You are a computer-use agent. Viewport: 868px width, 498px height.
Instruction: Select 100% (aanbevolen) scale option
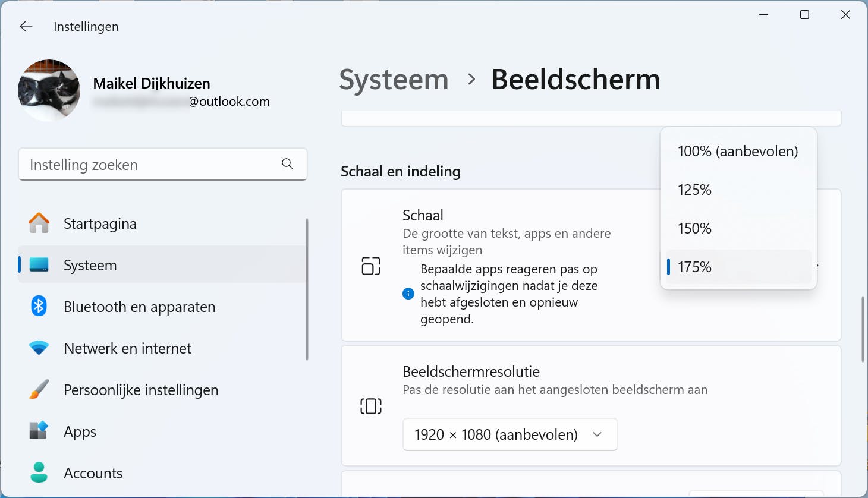tap(738, 152)
